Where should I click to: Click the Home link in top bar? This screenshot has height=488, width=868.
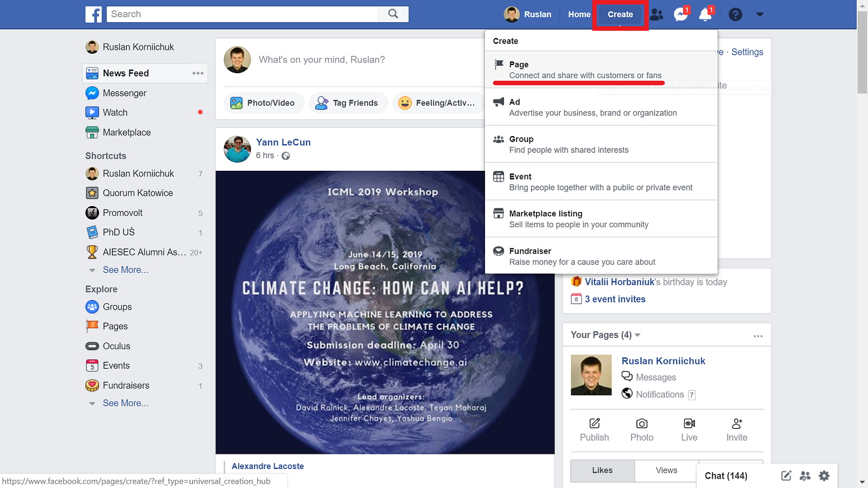pos(579,15)
